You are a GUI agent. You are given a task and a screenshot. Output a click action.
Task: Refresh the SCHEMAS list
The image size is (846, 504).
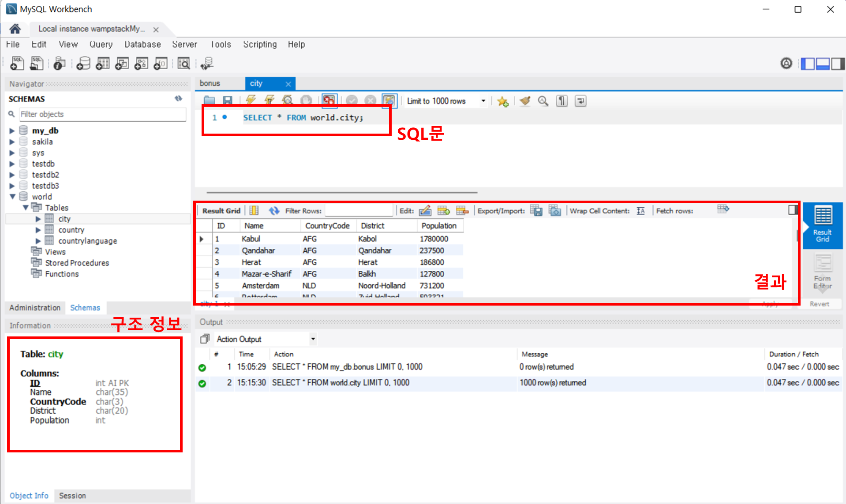pyautogui.click(x=178, y=98)
